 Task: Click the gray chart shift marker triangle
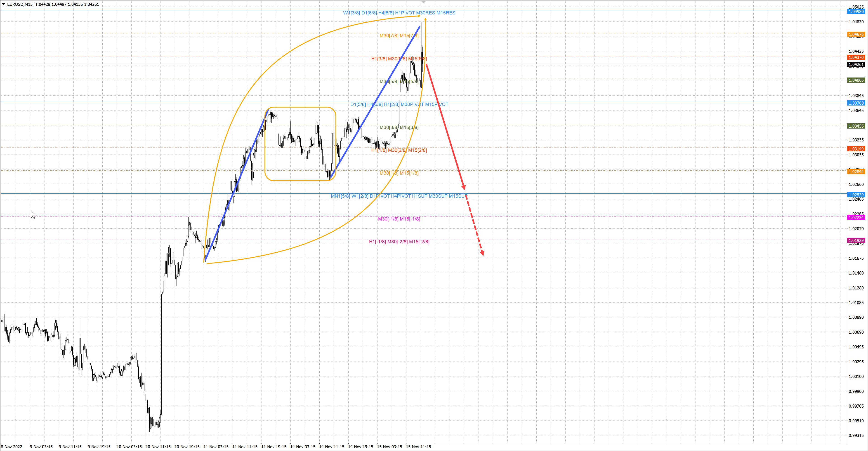click(x=424, y=2)
